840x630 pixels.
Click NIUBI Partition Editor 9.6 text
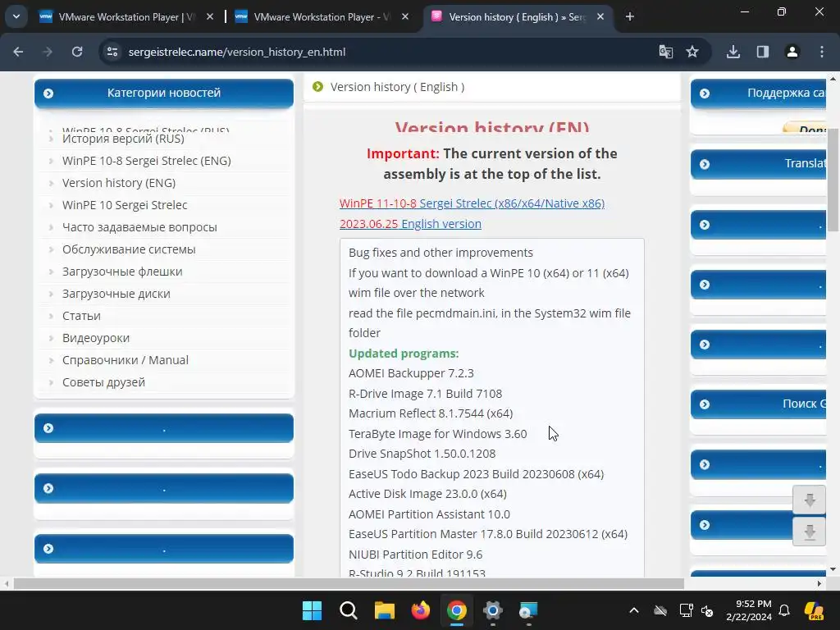415,555
